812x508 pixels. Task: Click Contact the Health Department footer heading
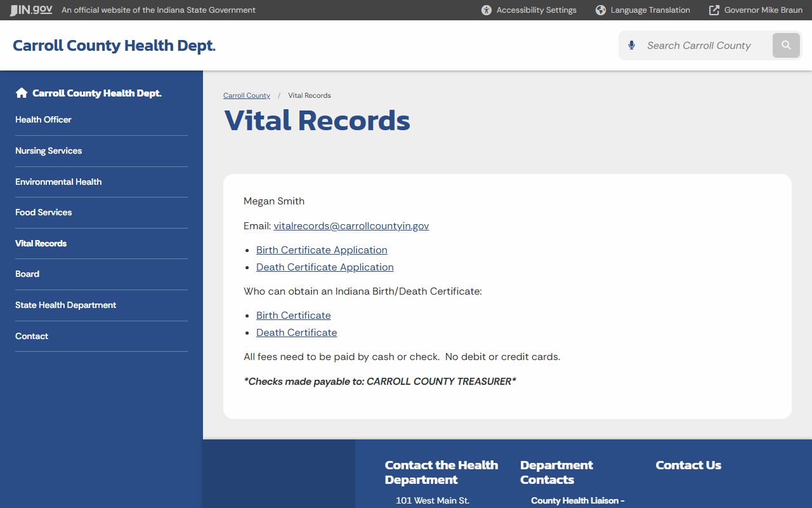click(x=442, y=472)
